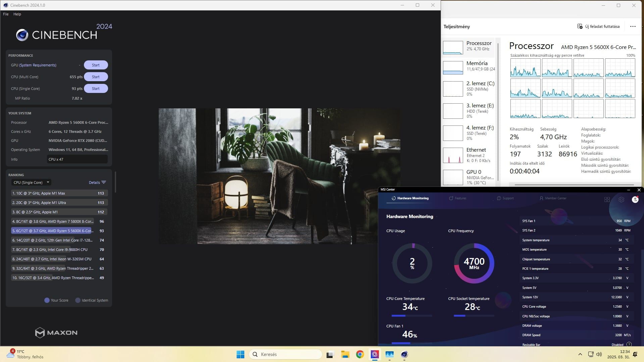Select the Ryzen 7 5800X ranking row

59,221
